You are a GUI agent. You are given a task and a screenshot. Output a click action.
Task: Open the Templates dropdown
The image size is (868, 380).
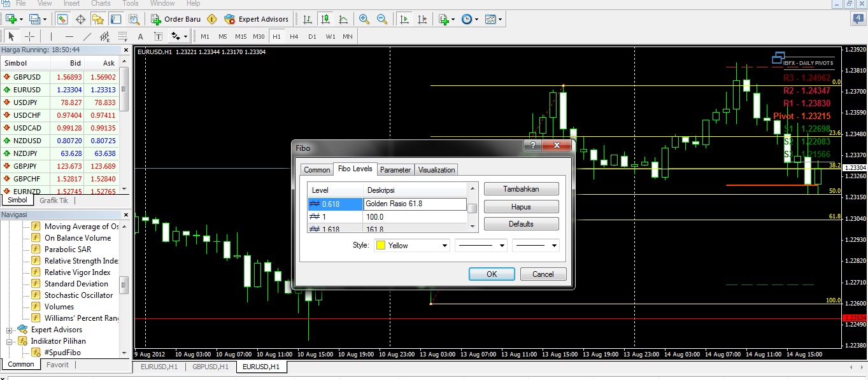point(493,19)
